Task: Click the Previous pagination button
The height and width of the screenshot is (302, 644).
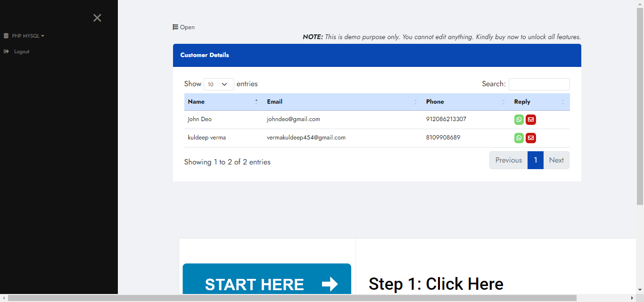Action: pyautogui.click(x=508, y=160)
